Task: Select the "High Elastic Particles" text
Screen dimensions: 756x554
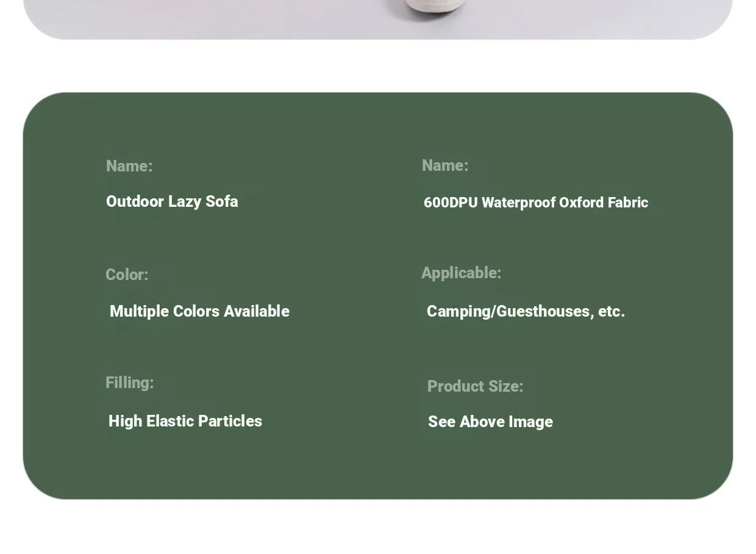Action: pos(185,421)
